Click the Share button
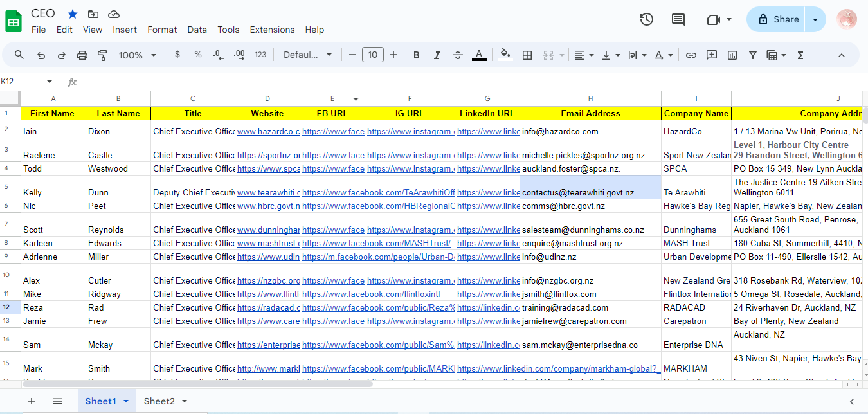The image size is (868, 414). point(776,19)
